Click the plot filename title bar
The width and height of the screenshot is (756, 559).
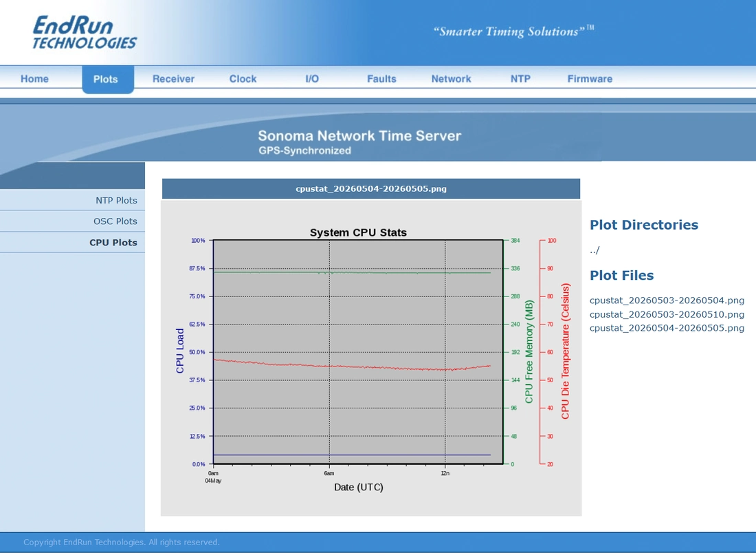pyautogui.click(x=370, y=188)
